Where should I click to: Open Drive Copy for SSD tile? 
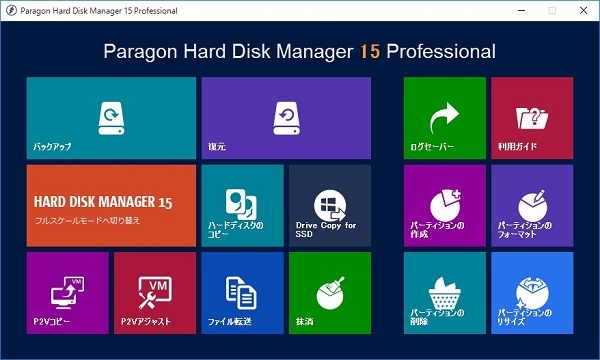[x=330, y=205]
